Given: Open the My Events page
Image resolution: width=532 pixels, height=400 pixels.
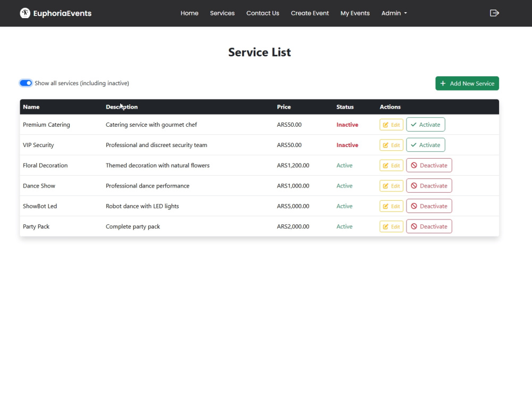Looking at the screenshot, I should pyautogui.click(x=355, y=13).
